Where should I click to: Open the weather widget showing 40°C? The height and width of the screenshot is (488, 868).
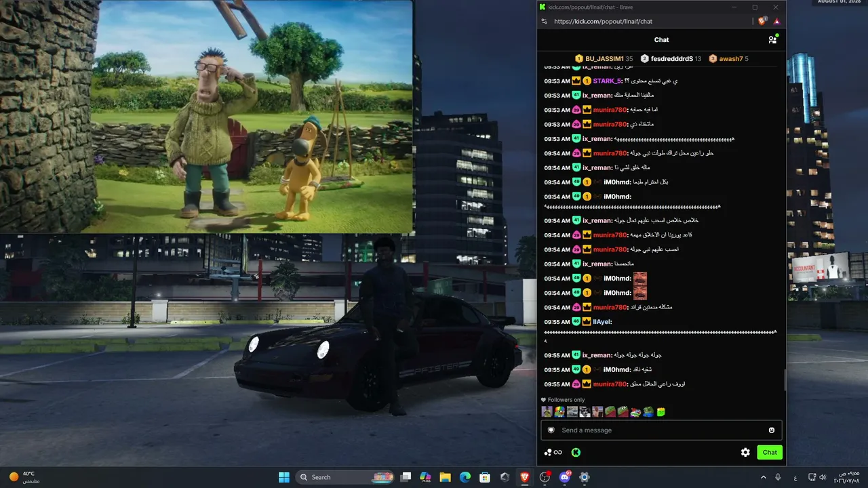[23, 477]
